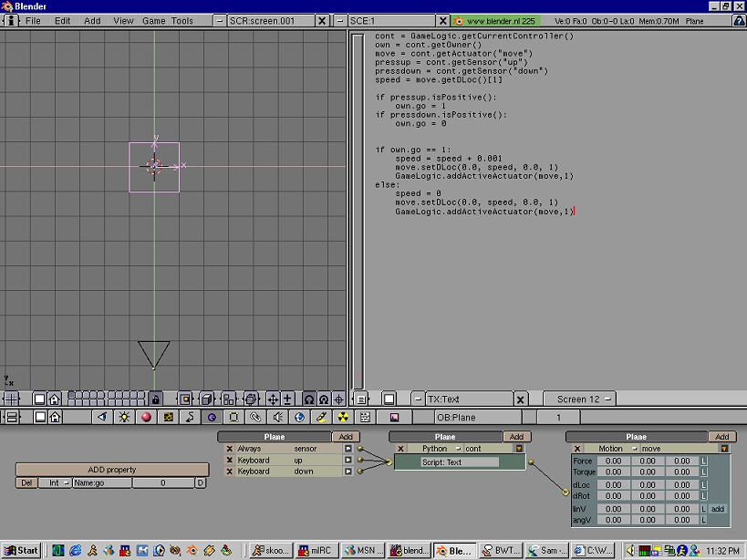747x560 pixels.
Task: Open the viewport shading (cube) mode selector
Action: click(207, 399)
